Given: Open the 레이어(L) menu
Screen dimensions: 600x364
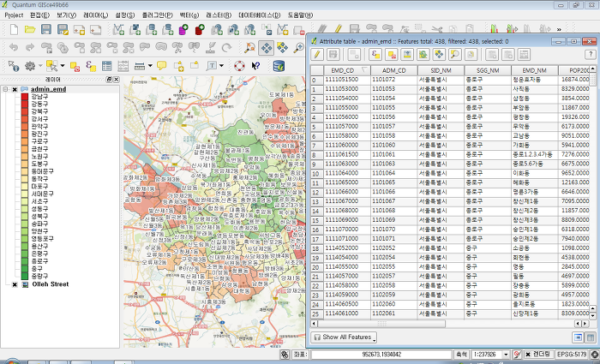Looking at the screenshot, I should click(x=96, y=15).
